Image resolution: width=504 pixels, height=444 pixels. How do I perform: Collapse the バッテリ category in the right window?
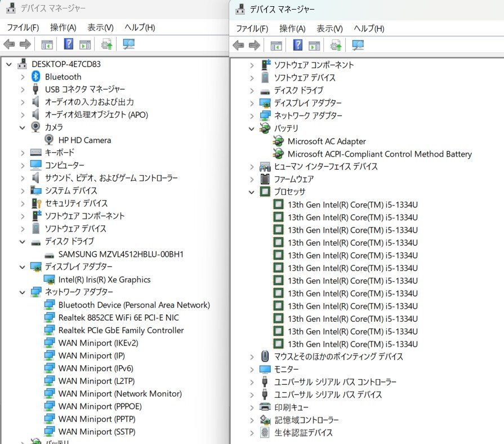(252, 129)
